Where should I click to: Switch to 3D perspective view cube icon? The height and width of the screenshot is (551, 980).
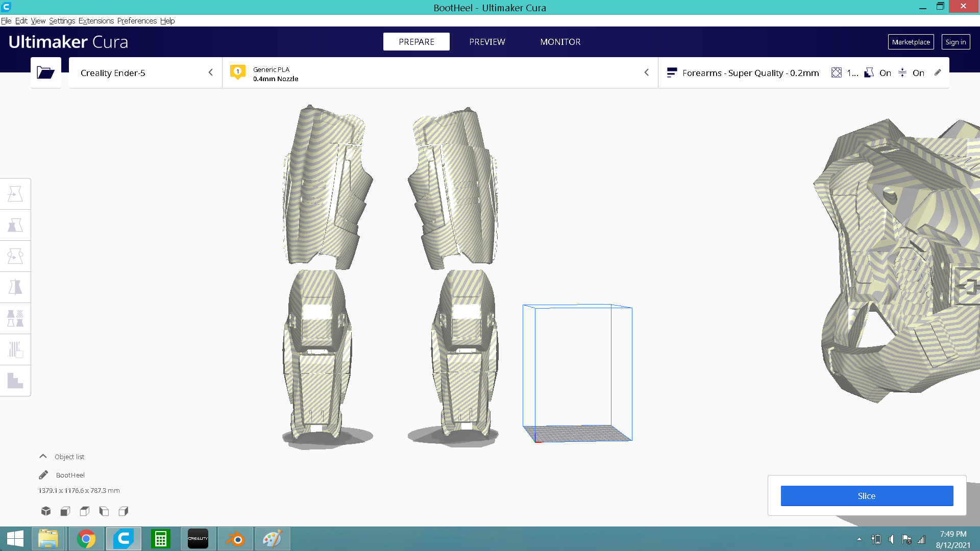click(46, 511)
